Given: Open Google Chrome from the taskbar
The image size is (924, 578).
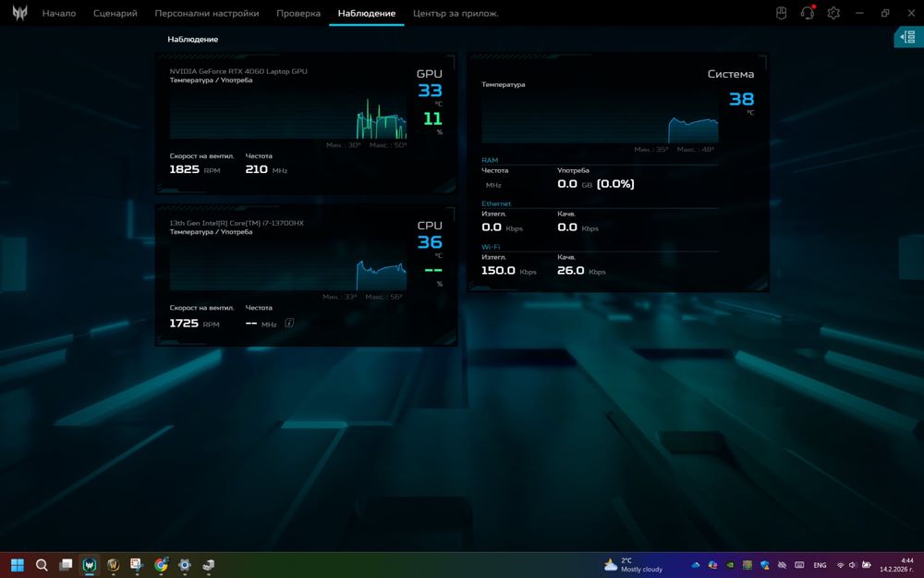Looking at the screenshot, I should pos(161,565).
